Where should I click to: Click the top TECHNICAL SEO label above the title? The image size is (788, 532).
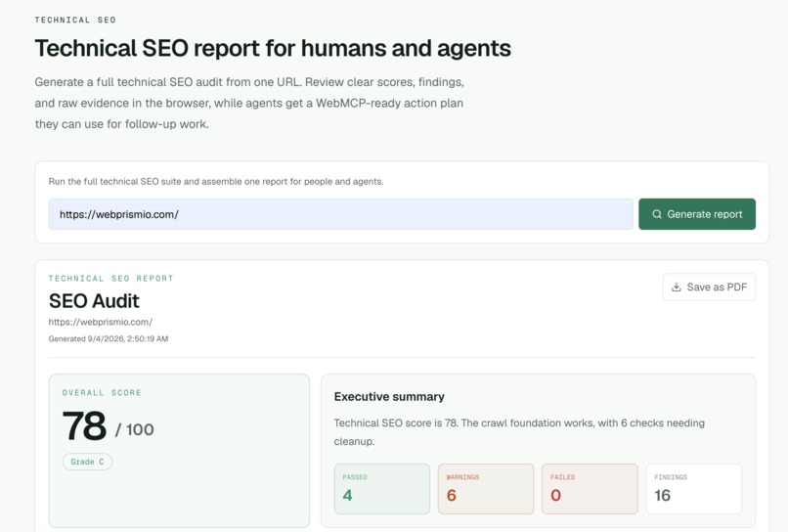[75, 21]
